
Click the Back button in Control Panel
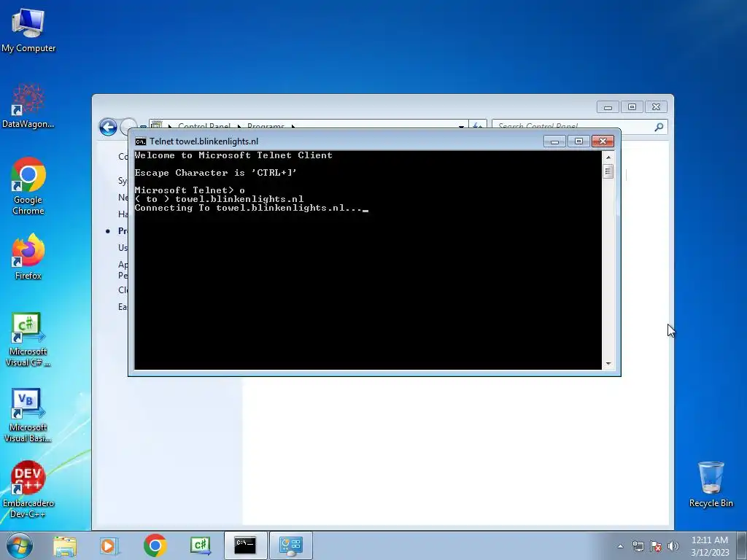pyautogui.click(x=108, y=127)
